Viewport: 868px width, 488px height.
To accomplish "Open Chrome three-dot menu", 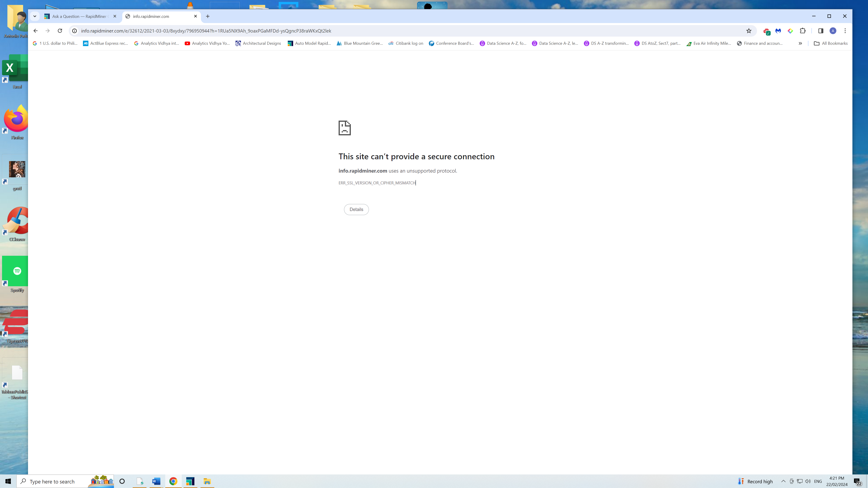I will tap(845, 31).
